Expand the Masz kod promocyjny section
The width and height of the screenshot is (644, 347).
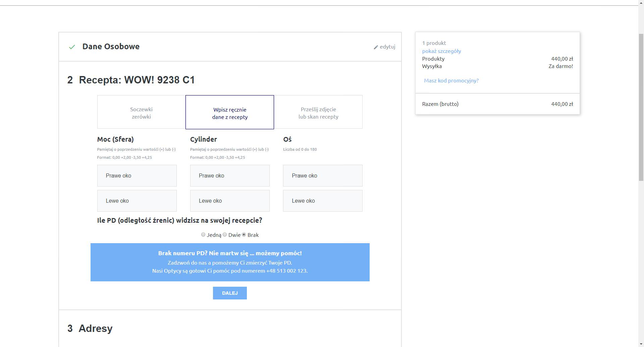(x=451, y=80)
